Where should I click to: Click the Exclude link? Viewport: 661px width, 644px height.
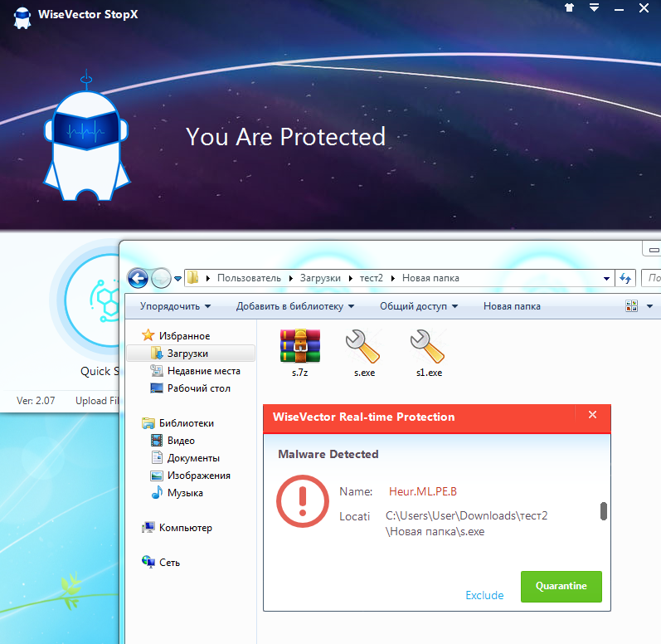pos(484,595)
